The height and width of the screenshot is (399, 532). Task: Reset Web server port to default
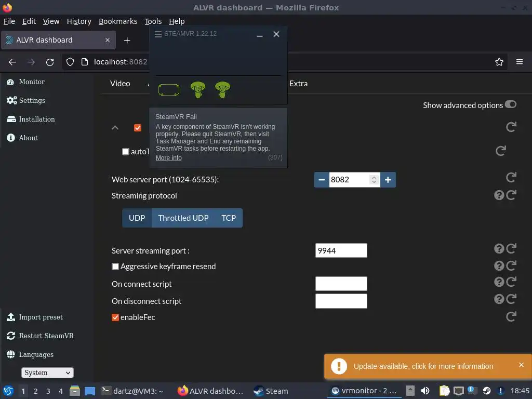click(x=511, y=177)
